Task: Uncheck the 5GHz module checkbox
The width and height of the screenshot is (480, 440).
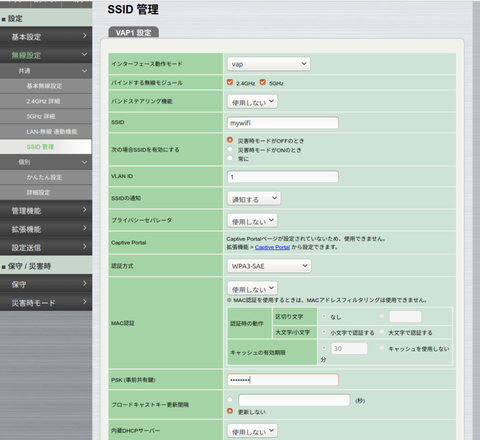Action: pos(263,82)
